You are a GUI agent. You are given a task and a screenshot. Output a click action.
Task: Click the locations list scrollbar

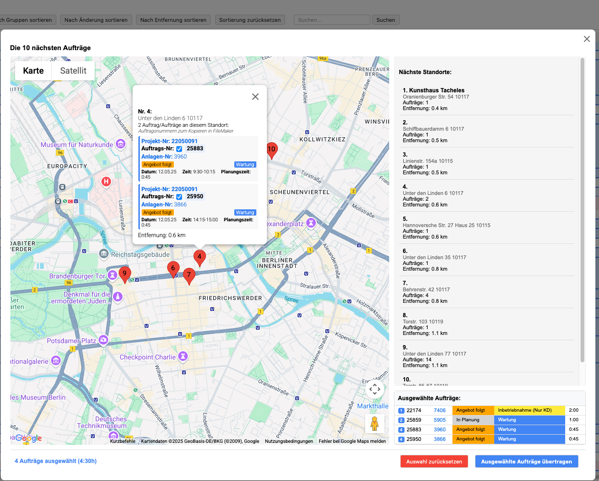(x=582, y=210)
